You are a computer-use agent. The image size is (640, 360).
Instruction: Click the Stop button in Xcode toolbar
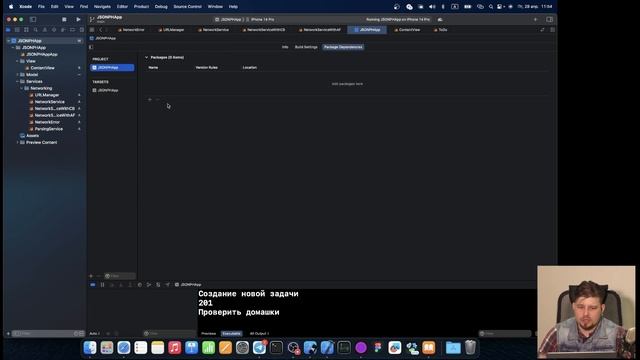click(64, 19)
